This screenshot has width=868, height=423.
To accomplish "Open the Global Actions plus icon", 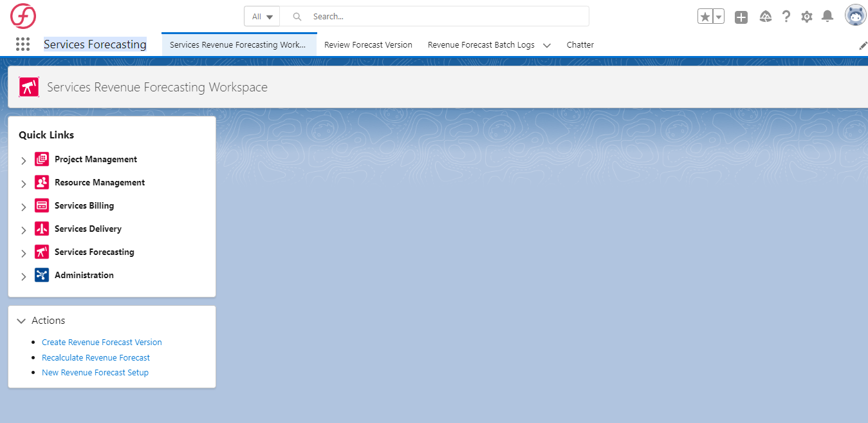I will click(741, 17).
